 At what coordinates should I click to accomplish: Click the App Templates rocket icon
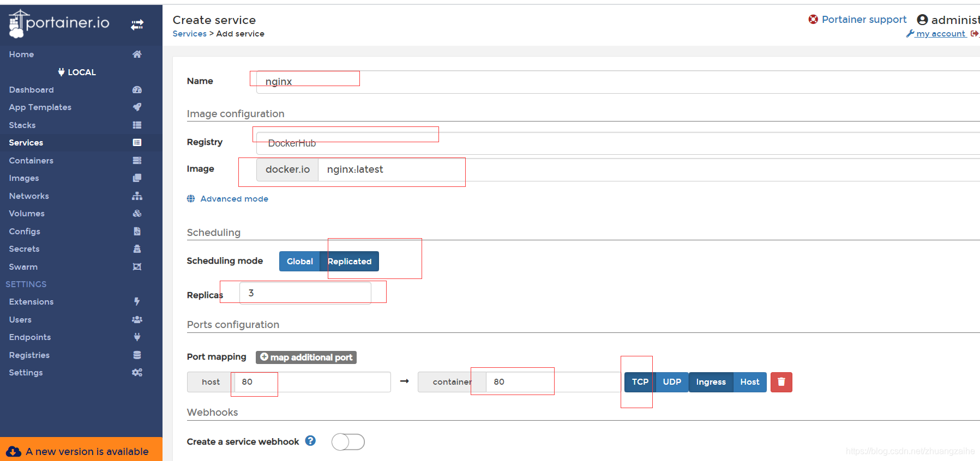point(137,107)
